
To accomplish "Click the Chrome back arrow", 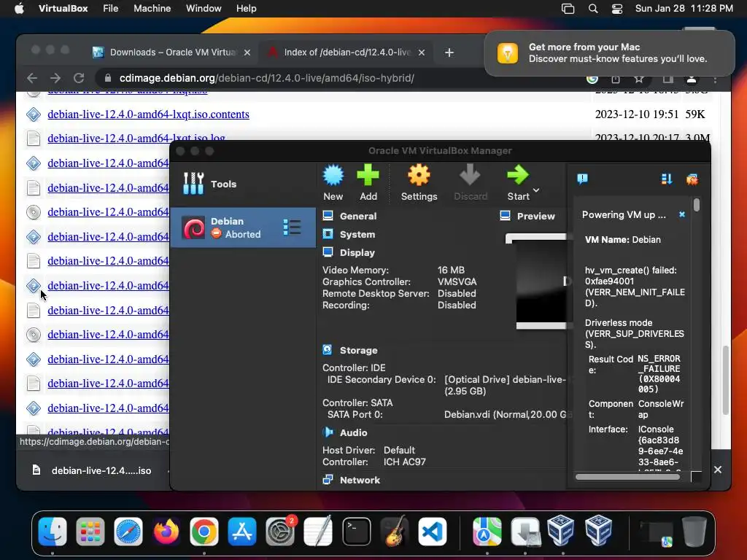I will point(32,78).
